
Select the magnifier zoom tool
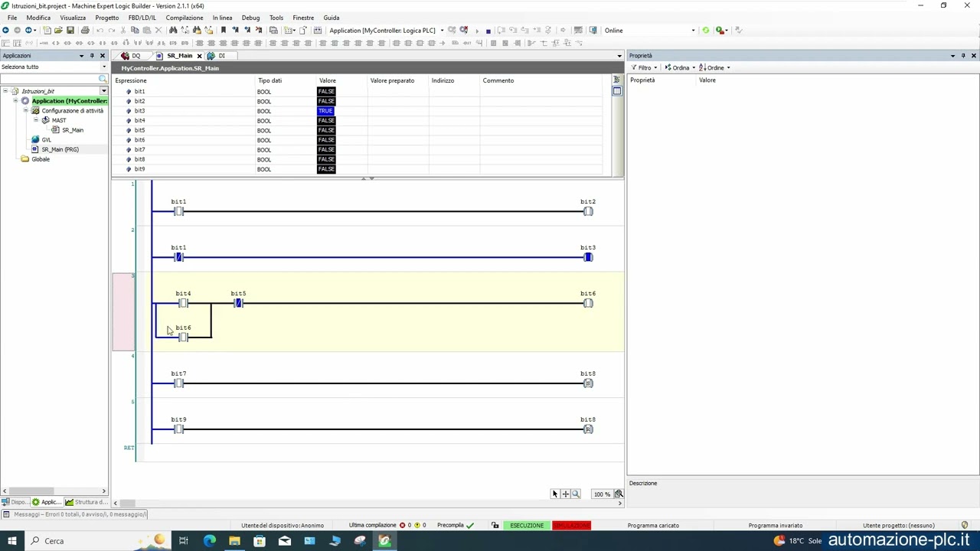pyautogui.click(x=576, y=494)
